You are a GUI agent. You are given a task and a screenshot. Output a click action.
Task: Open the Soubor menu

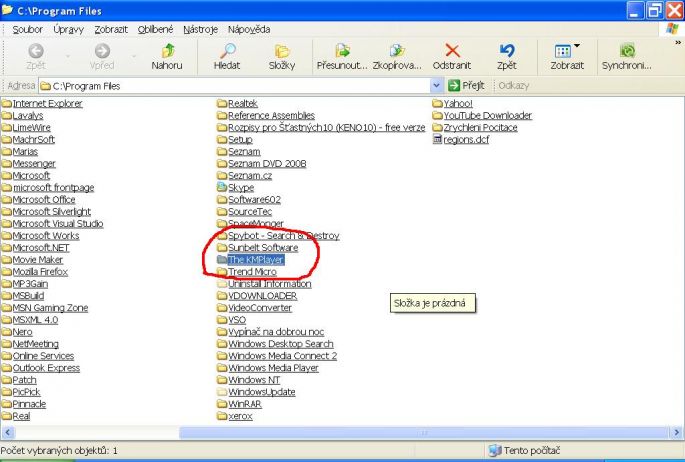28,29
